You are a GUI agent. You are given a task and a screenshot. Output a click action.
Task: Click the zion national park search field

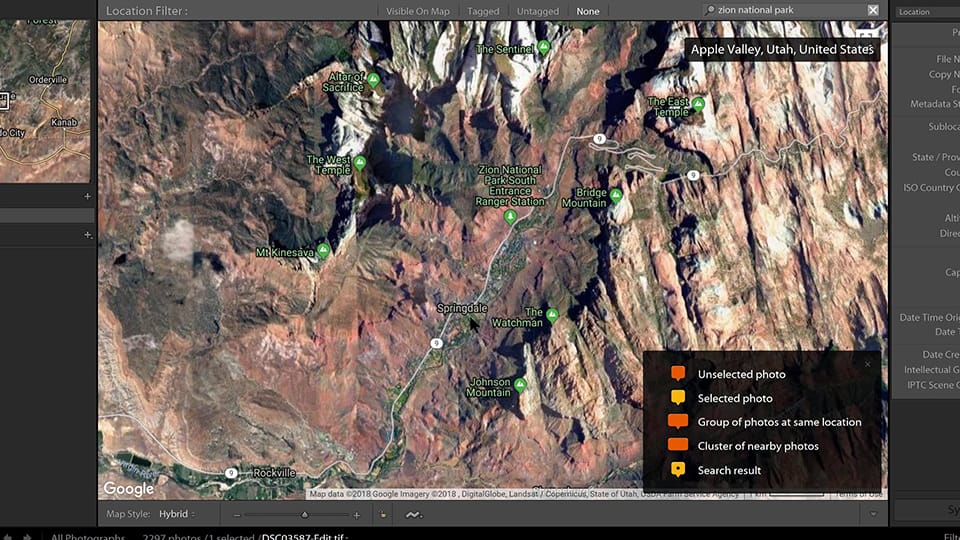(x=791, y=10)
